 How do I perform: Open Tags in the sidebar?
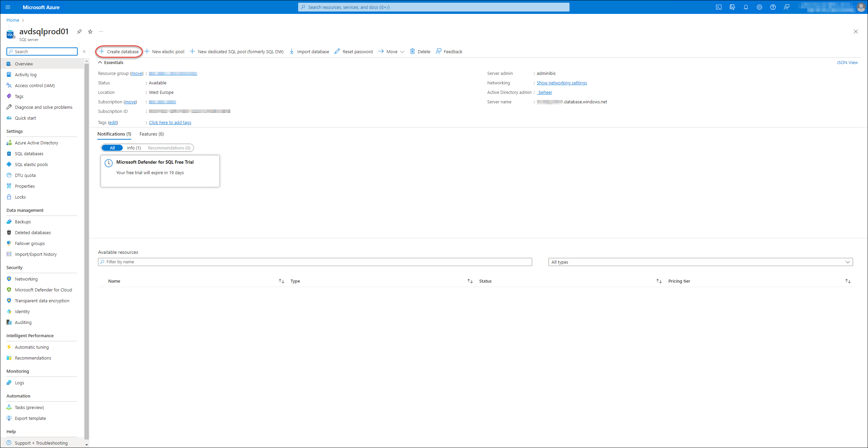pos(42,96)
